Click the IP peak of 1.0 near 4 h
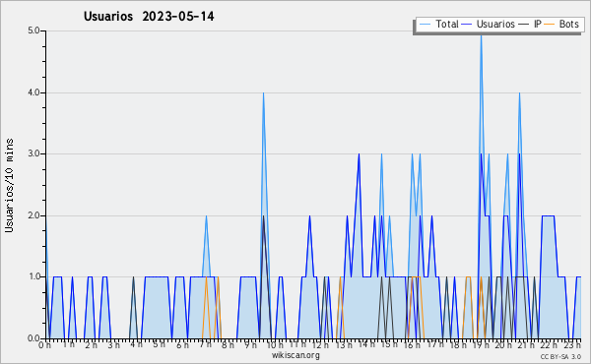 click(x=133, y=277)
